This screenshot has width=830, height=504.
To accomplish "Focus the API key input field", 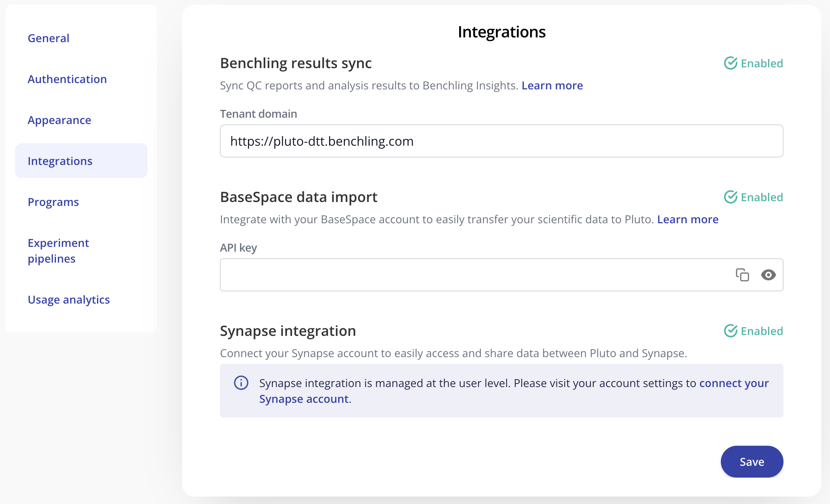I will pyautogui.click(x=473, y=275).
